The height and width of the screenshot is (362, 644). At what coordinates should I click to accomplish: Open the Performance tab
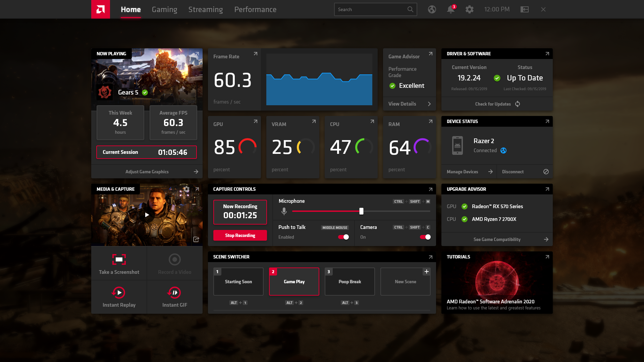(255, 9)
